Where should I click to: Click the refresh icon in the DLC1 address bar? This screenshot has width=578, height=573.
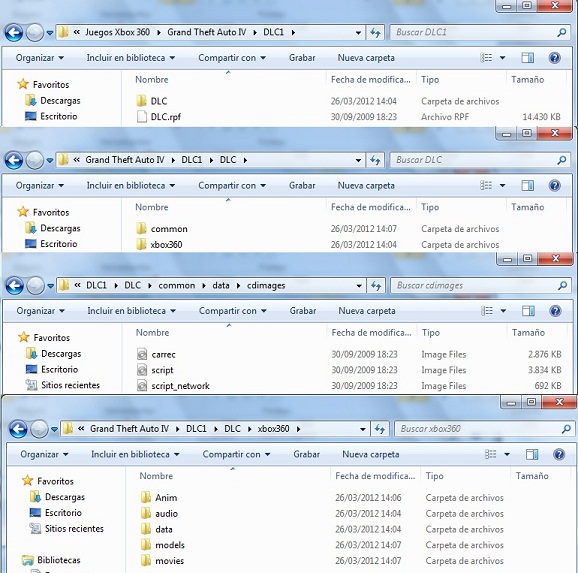(x=375, y=32)
